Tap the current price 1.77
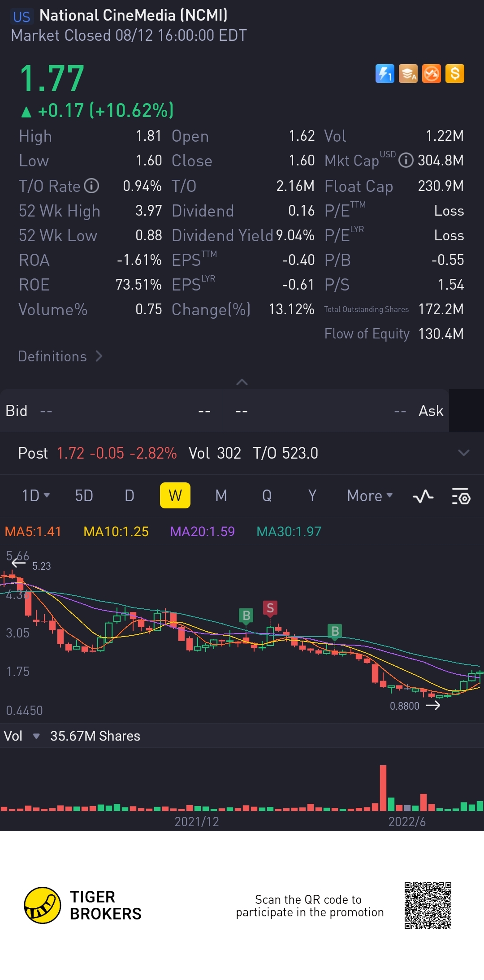 52,78
